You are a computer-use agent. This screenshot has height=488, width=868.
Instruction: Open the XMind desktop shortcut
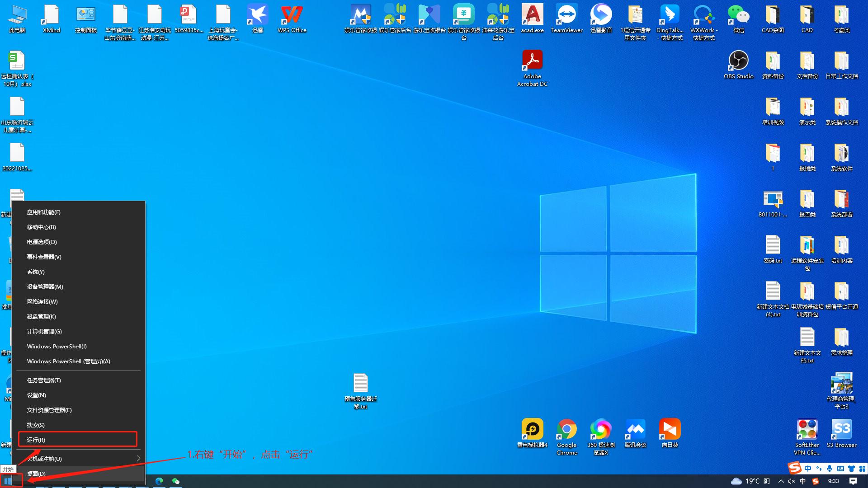(52, 19)
